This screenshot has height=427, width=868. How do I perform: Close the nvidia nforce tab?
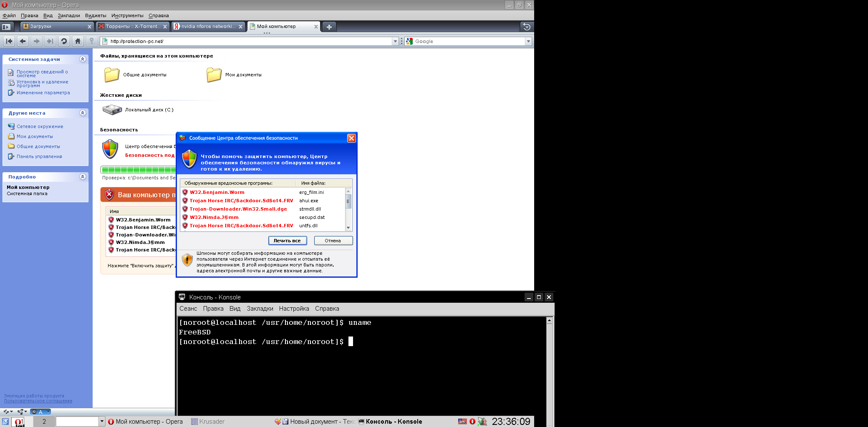240,27
